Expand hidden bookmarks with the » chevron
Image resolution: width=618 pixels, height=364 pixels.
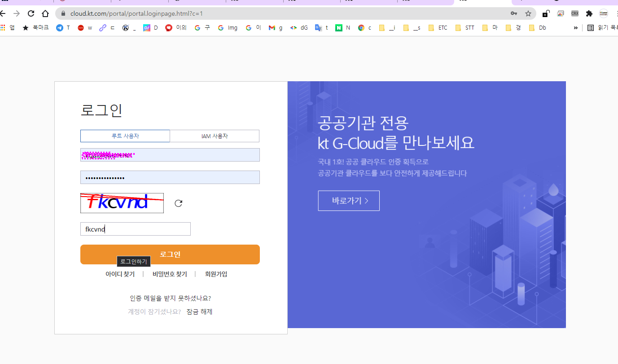tap(576, 28)
